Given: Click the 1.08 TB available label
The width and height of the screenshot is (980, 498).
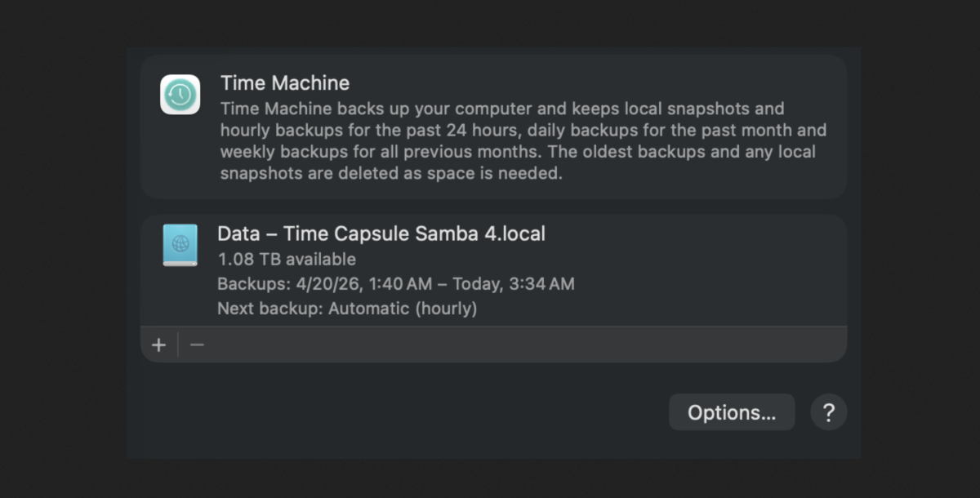Looking at the screenshot, I should (287, 260).
